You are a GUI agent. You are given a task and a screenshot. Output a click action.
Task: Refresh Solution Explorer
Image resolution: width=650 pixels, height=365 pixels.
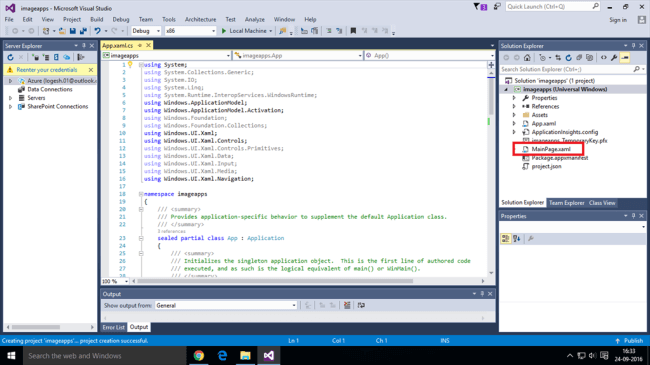[x=569, y=58]
